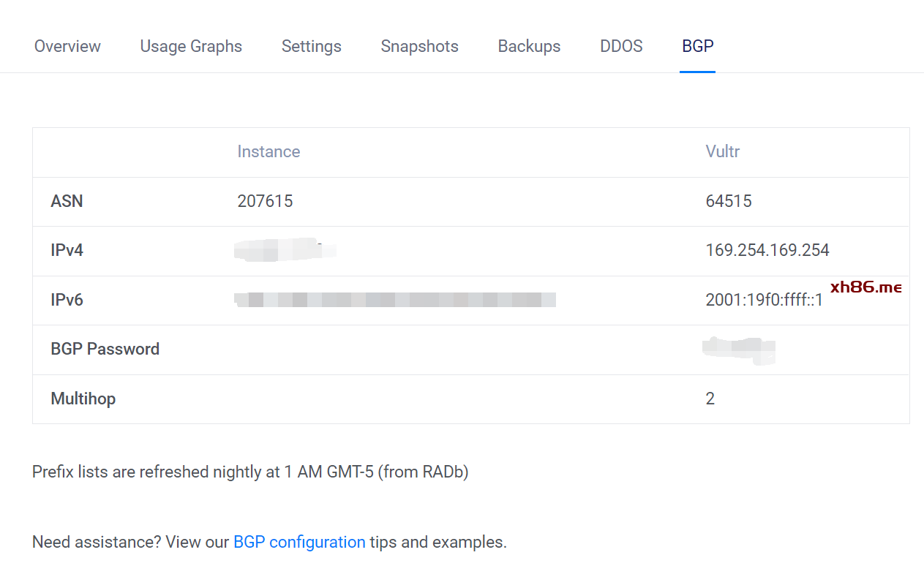The image size is (924, 585).
Task: Click the active BGP tab
Action: pos(697,46)
